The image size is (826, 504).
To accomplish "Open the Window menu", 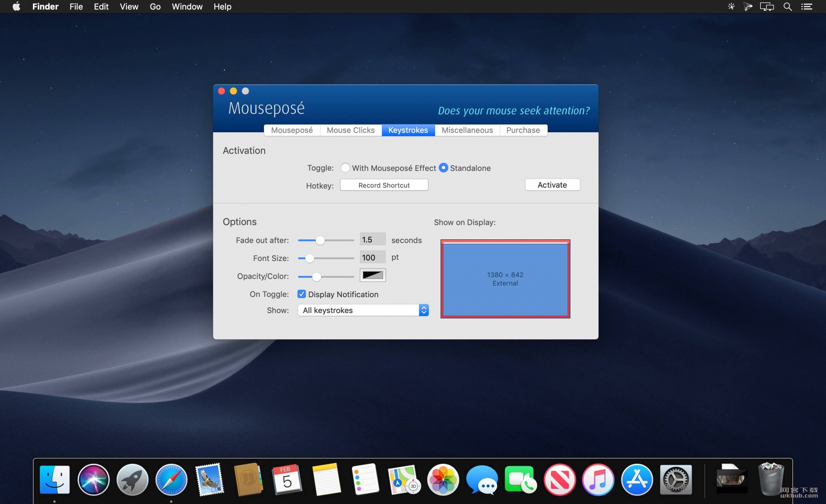I will [x=187, y=6].
